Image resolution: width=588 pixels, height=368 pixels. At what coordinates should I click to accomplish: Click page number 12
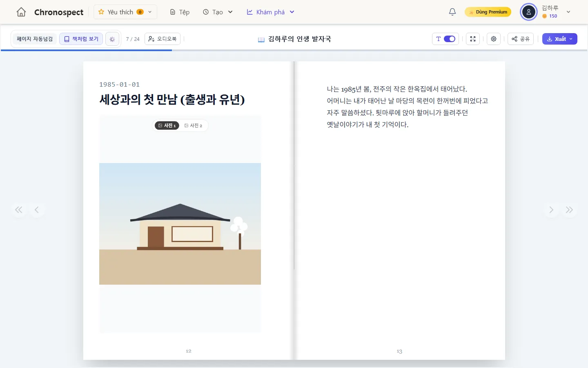tap(189, 351)
